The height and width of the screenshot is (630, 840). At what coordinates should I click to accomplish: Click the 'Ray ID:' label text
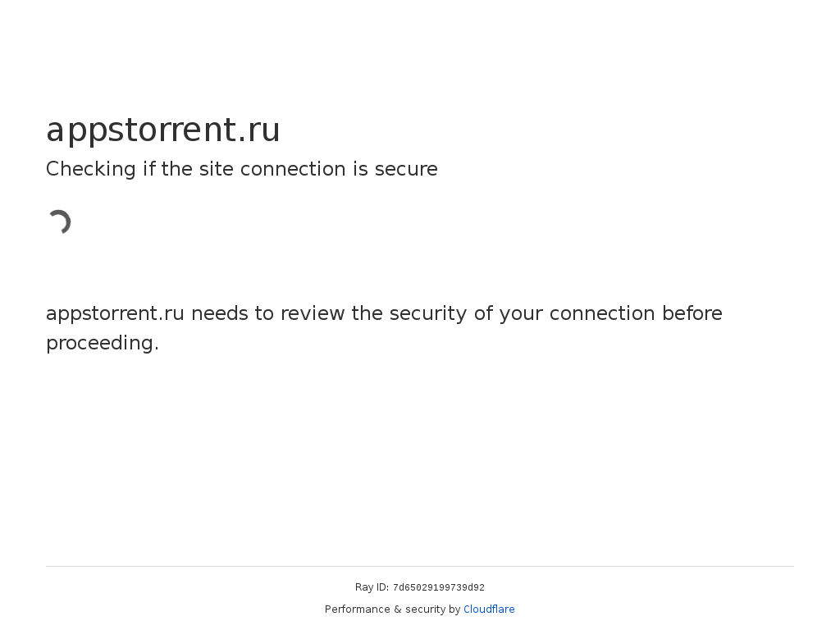(372, 587)
